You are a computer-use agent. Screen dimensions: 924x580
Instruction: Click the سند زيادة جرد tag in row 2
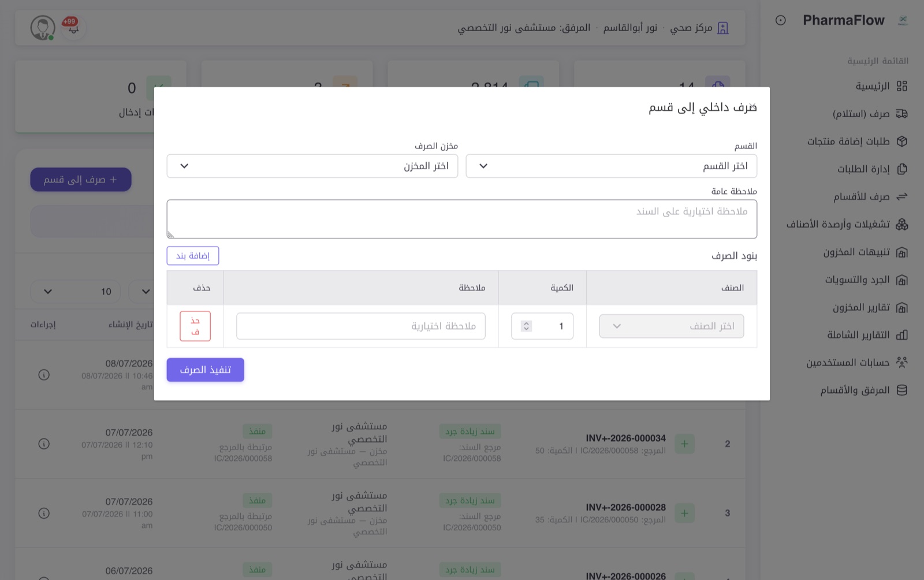click(x=470, y=432)
